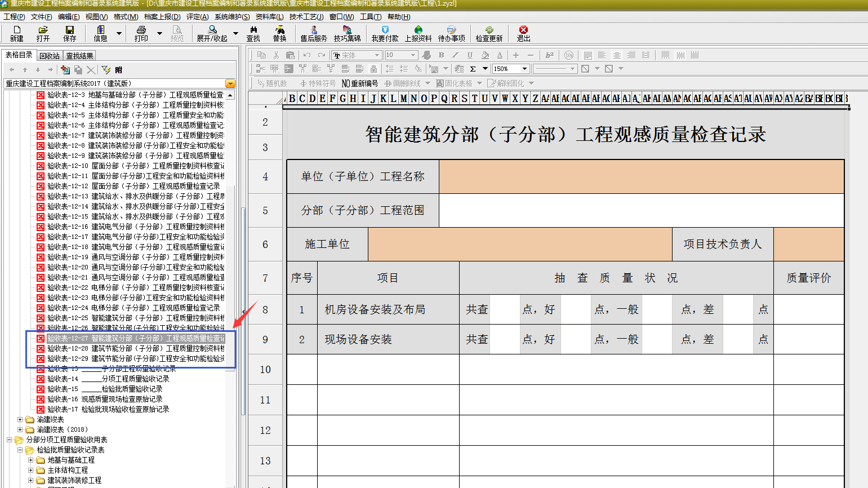868x488 pixels.
Task: Open the 编辑(E) menu
Action: tap(69, 17)
